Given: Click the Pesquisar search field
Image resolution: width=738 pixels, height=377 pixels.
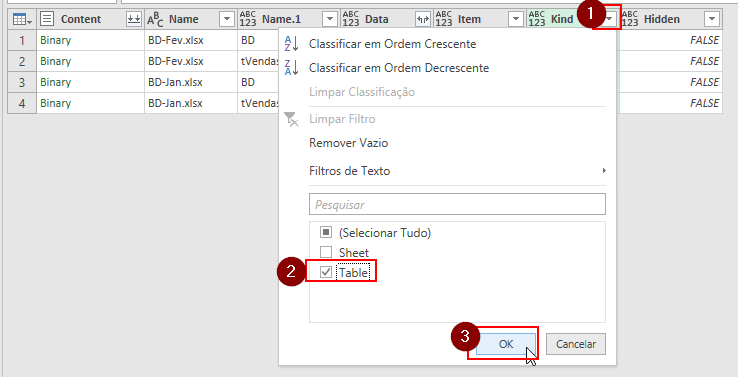Looking at the screenshot, I should [457, 204].
